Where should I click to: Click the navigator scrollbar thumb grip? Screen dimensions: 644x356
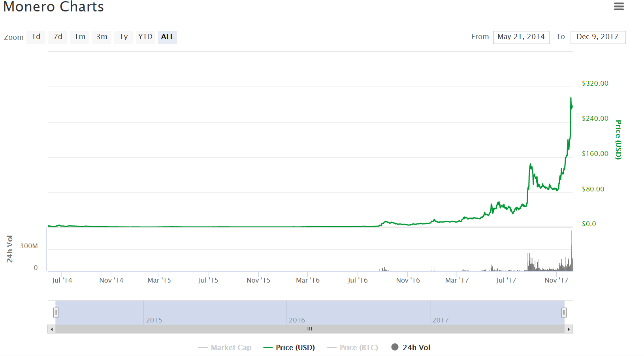click(310, 329)
